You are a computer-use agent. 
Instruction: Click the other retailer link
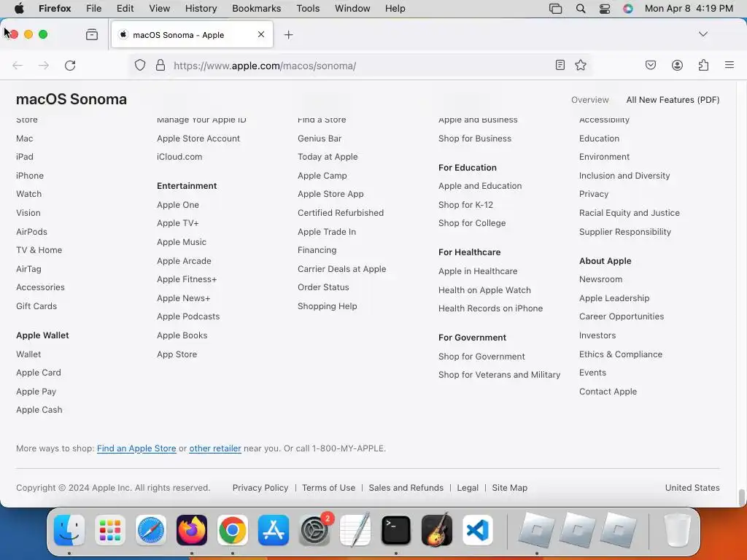tap(215, 448)
